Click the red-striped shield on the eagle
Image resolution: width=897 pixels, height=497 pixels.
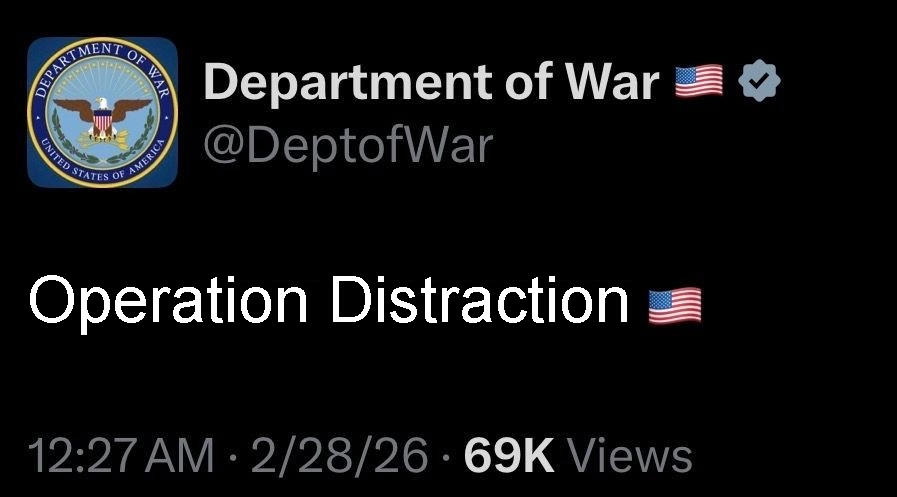(102, 122)
